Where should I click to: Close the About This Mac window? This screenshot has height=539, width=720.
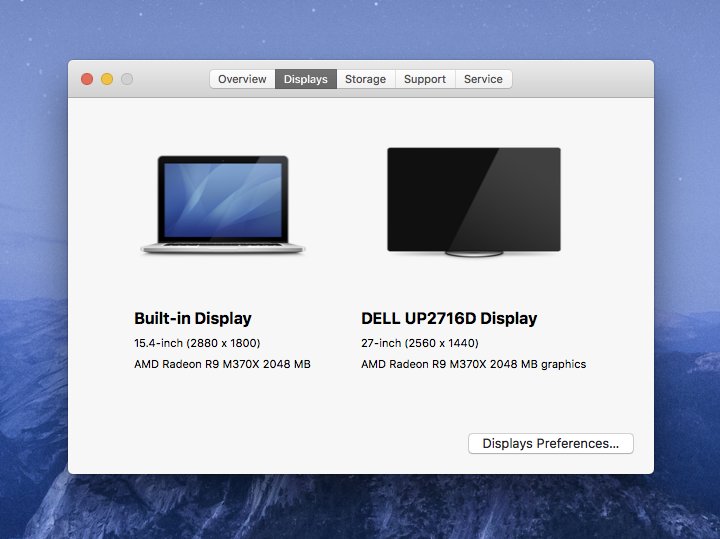[87, 79]
